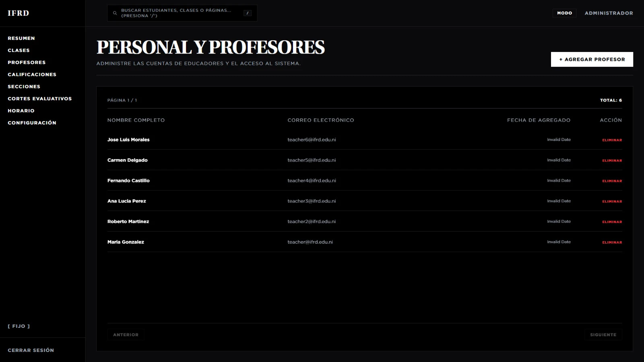Click the search magnifier icon

point(115,13)
